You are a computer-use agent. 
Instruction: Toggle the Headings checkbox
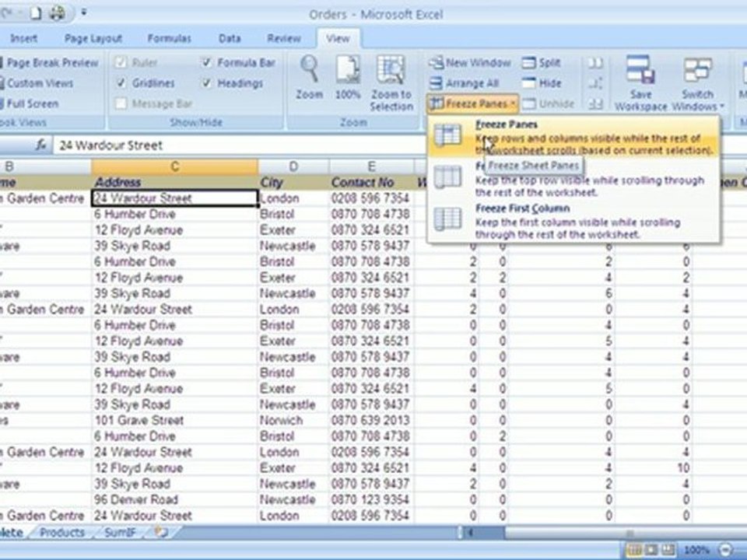207,83
